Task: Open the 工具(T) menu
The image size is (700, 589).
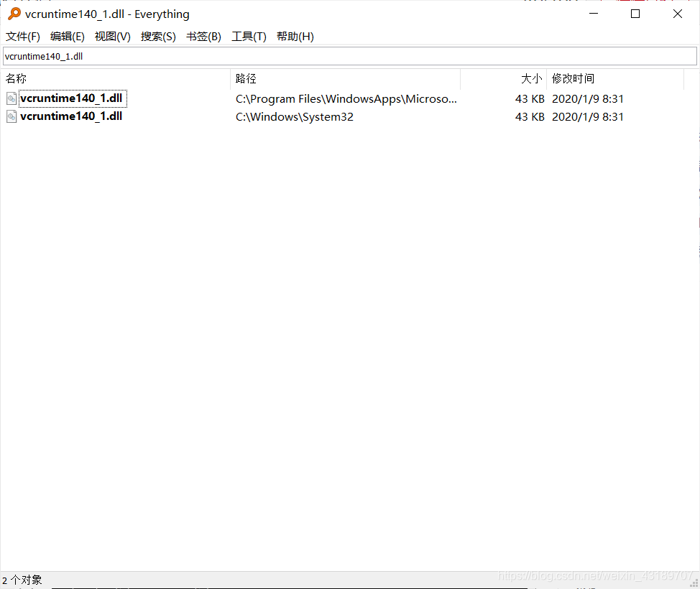Action: [x=249, y=36]
